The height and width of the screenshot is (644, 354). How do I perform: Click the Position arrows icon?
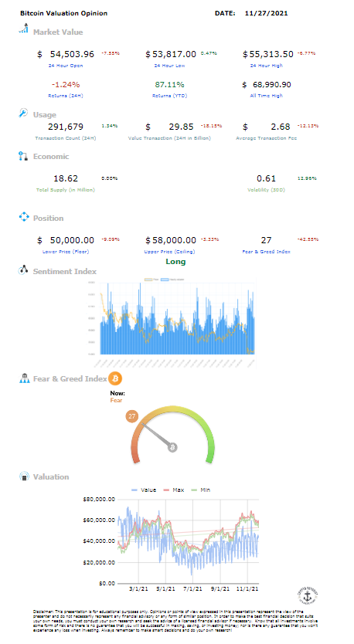(24, 217)
